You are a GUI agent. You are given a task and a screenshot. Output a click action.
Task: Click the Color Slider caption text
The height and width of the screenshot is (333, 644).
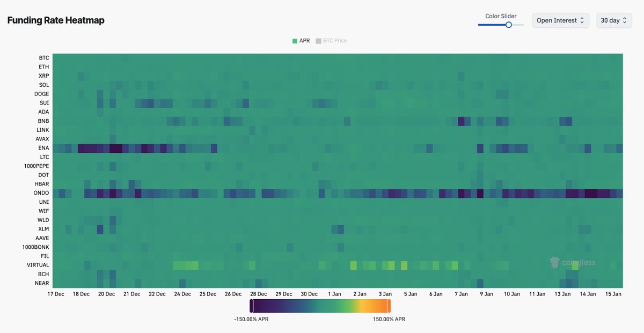coord(501,16)
